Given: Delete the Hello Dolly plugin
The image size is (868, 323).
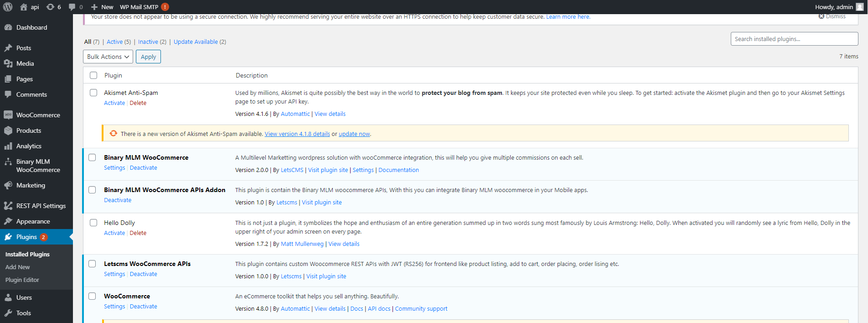Looking at the screenshot, I should [138, 233].
